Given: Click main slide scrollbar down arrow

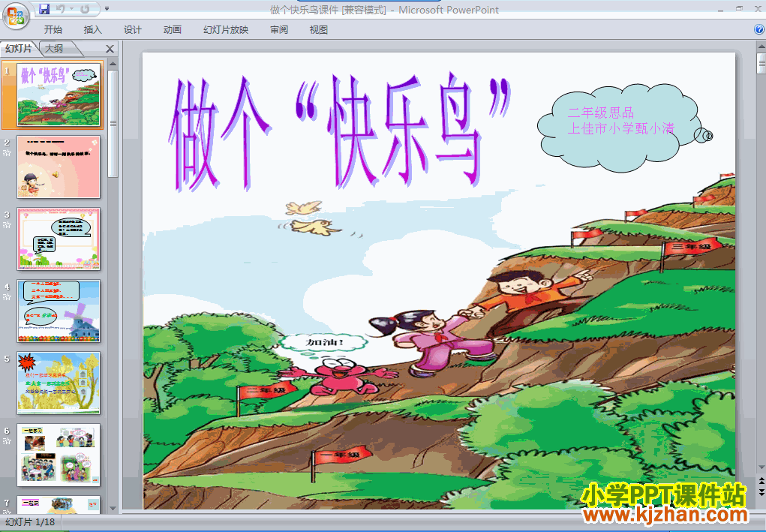Looking at the screenshot, I should pyautogui.click(x=761, y=467).
